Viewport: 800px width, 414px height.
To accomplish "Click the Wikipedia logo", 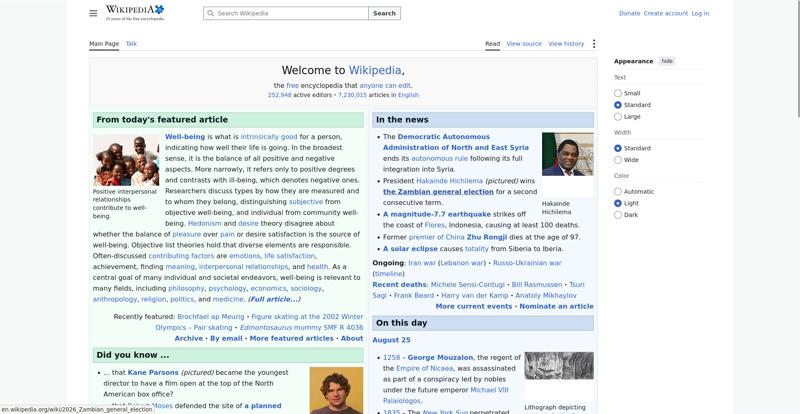I will click(135, 13).
